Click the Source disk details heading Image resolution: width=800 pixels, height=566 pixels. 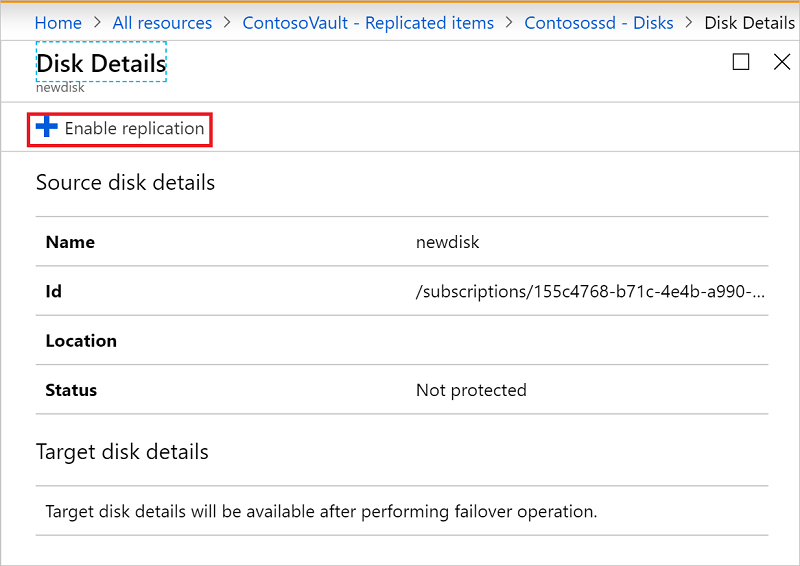125,183
